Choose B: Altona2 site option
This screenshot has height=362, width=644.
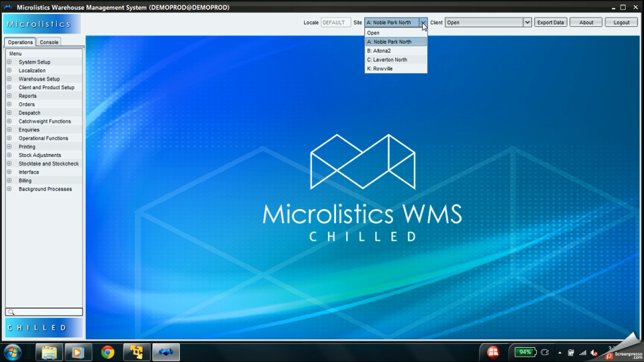(x=396, y=51)
